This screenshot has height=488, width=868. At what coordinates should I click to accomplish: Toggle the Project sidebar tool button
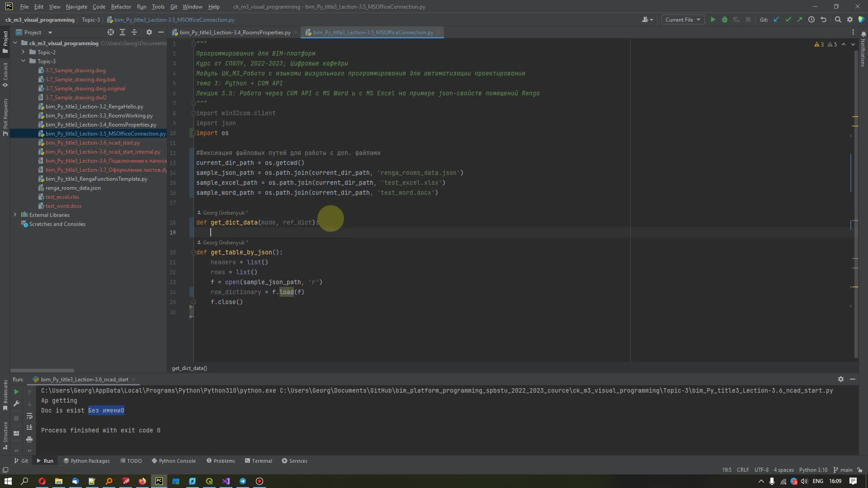click(x=5, y=42)
